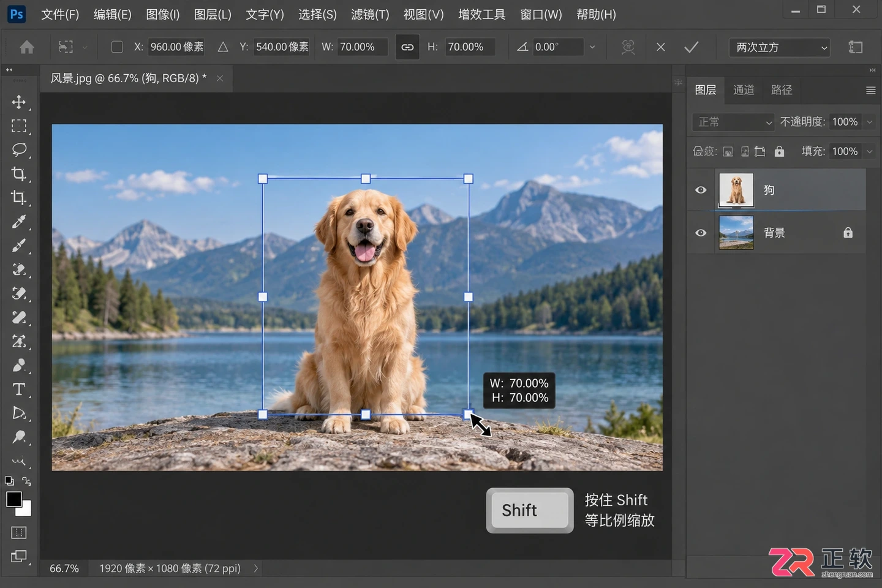Toggle lock image pixels

pyautogui.click(x=745, y=151)
